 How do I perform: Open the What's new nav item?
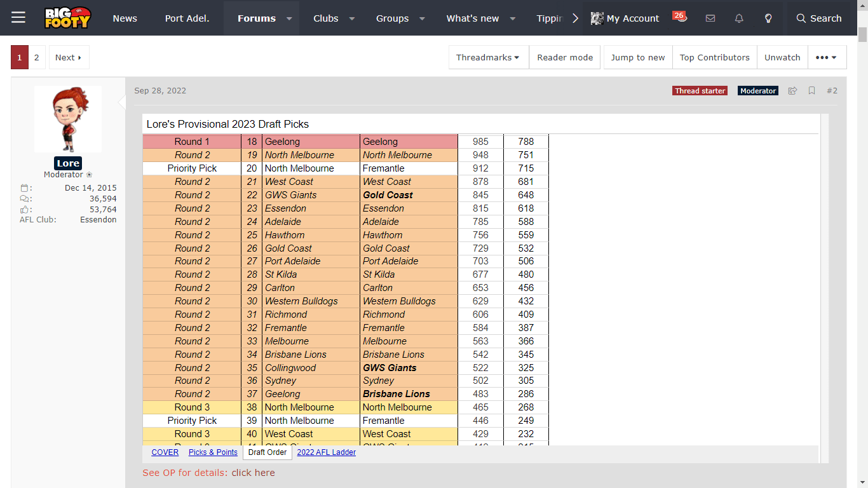click(x=473, y=18)
